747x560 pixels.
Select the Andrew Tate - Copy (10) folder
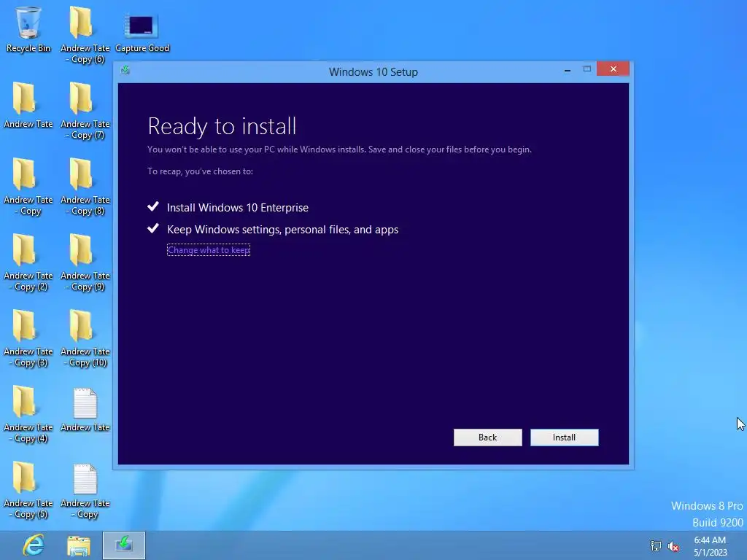click(x=85, y=338)
